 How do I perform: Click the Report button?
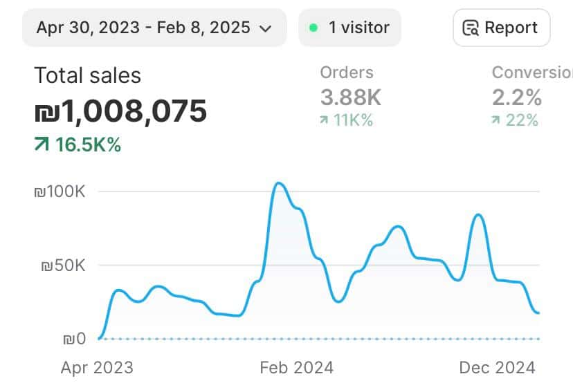click(x=501, y=28)
